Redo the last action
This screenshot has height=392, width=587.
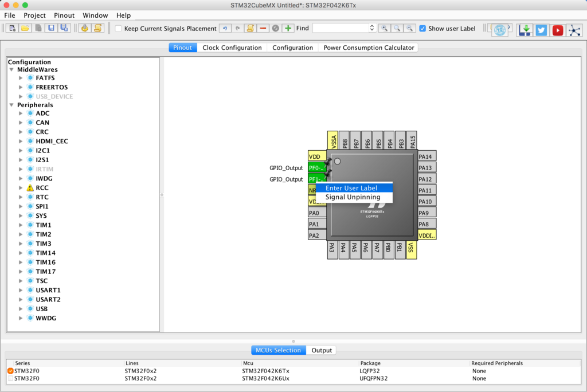click(x=237, y=28)
